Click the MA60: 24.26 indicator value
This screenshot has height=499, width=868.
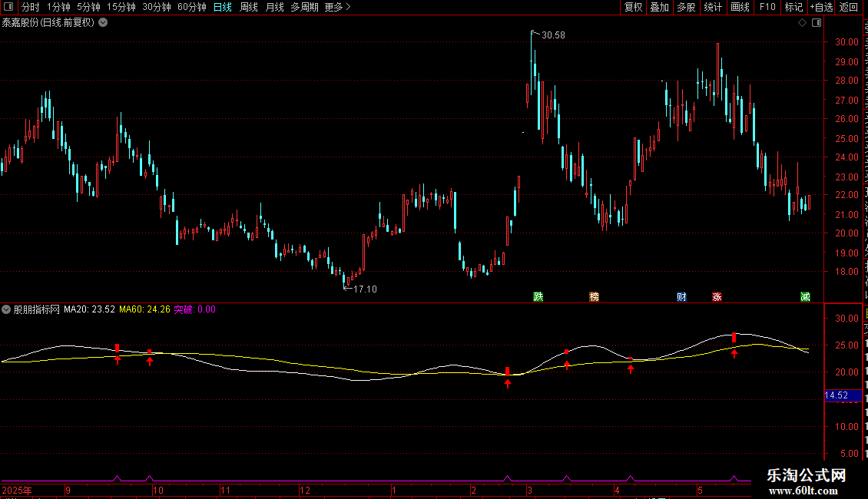pyautogui.click(x=144, y=309)
